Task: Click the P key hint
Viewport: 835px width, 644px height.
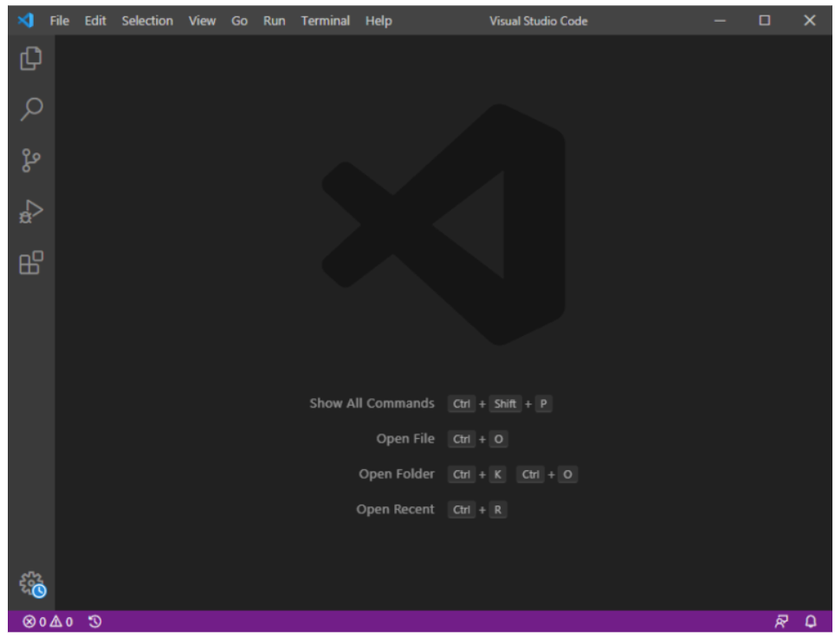Action: (x=543, y=403)
